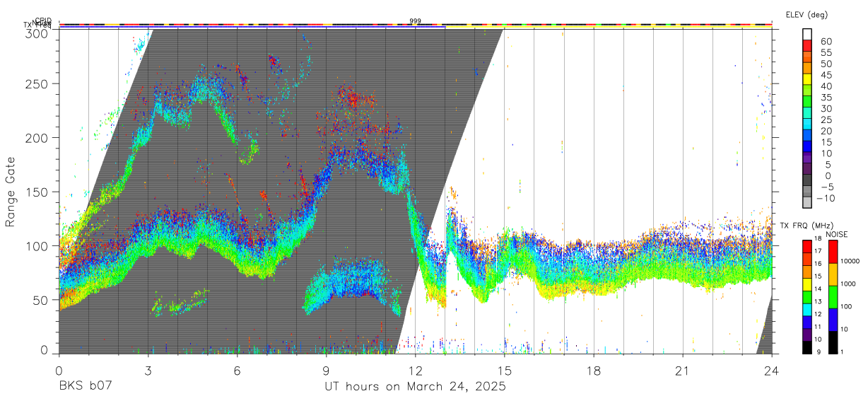The height and width of the screenshot is (401, 868).
Task: Click the 21 tick on UT hours axis
Action: click(683, 371)
